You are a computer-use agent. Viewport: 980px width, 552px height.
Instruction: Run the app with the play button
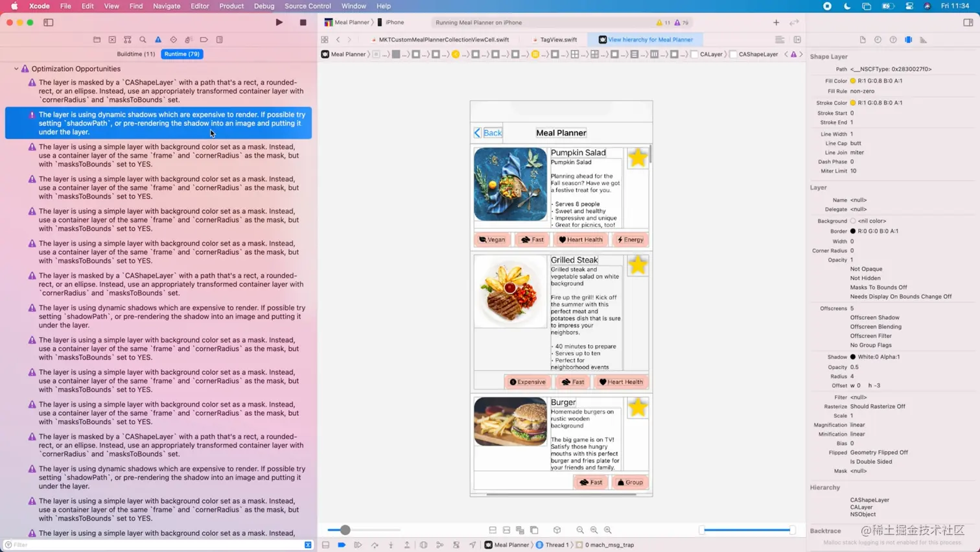(279, 22)
